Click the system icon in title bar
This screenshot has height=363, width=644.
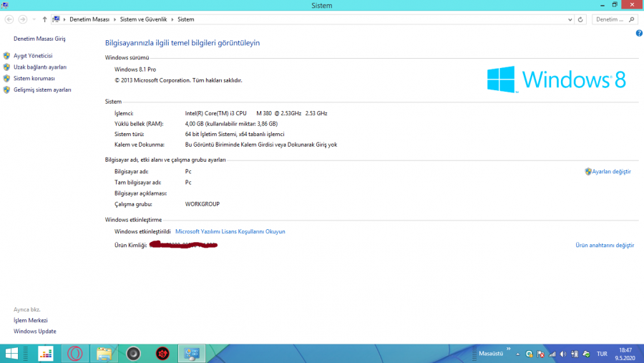[x=4, y=5]
